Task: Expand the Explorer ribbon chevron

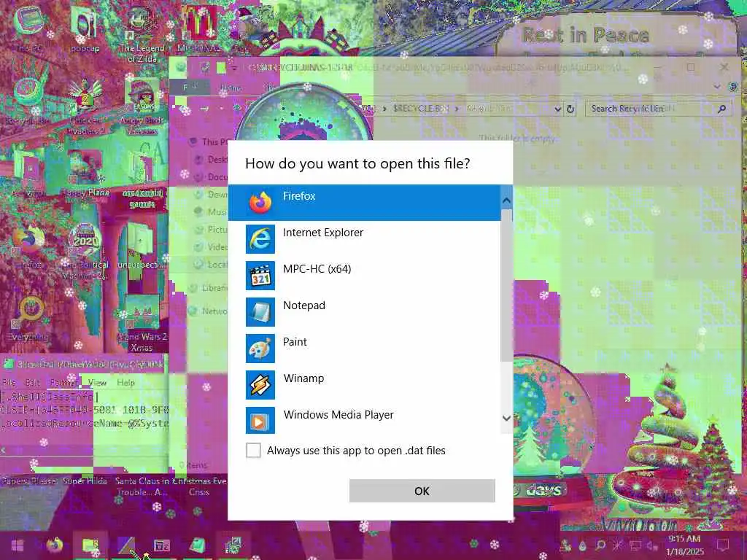Action: [717, 87]
